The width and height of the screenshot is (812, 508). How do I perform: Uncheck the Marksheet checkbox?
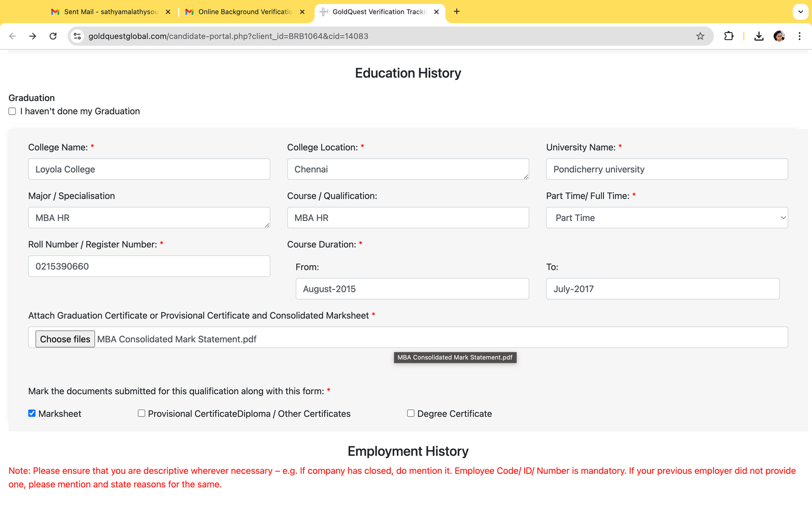tap(32, 414)
